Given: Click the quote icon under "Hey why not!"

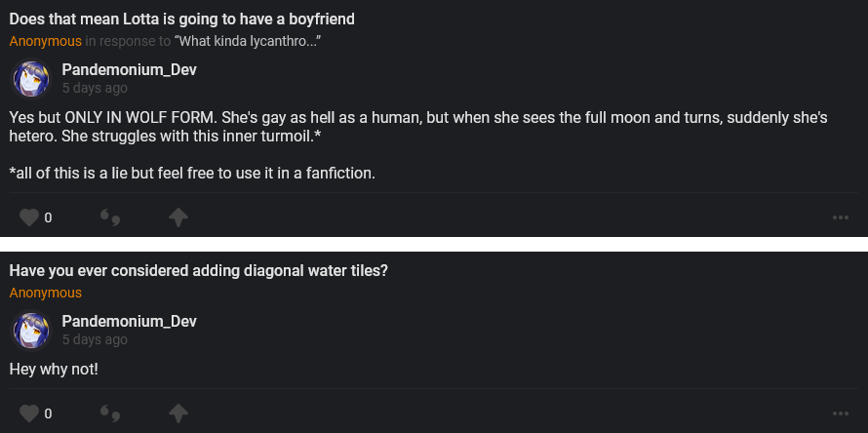Looking at the screenshot, I should tap(110, 413).
